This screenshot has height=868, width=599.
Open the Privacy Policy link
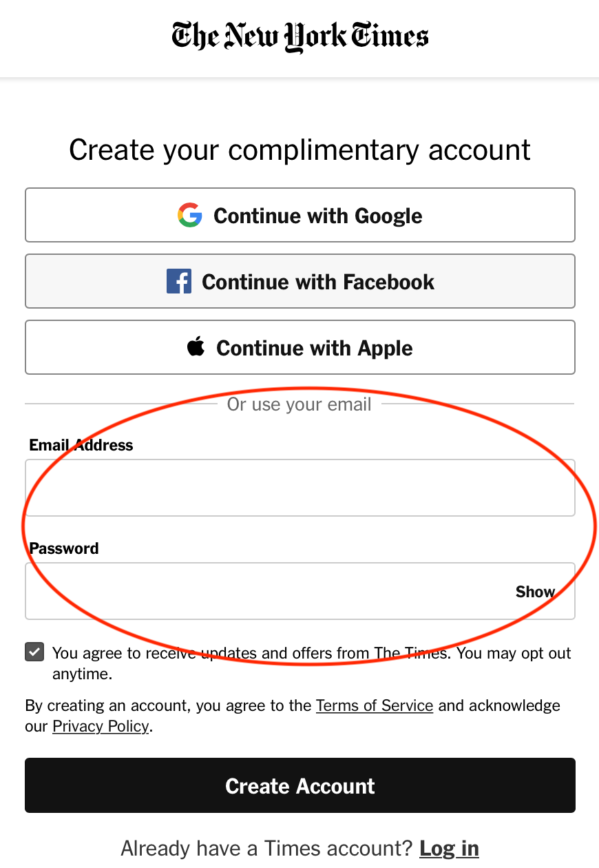[x=101, y=727]
